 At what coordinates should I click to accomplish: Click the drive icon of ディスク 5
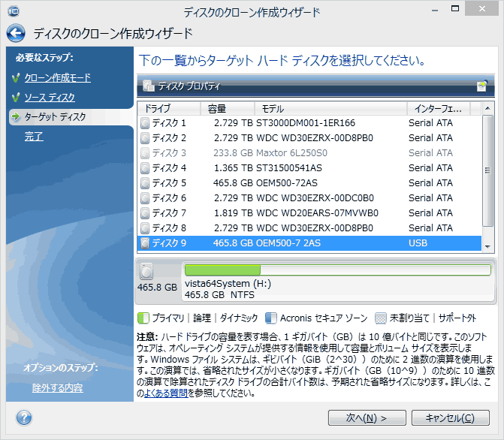click(145, 183)
